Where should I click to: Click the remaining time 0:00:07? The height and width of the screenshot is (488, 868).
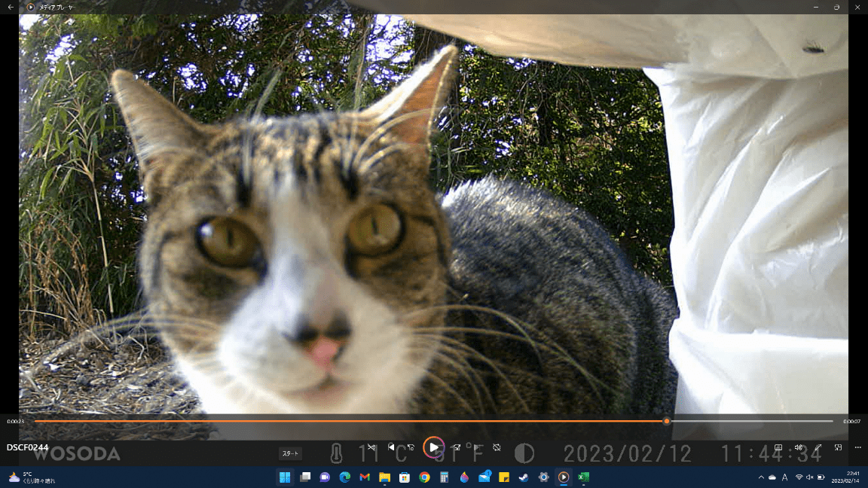851,422
